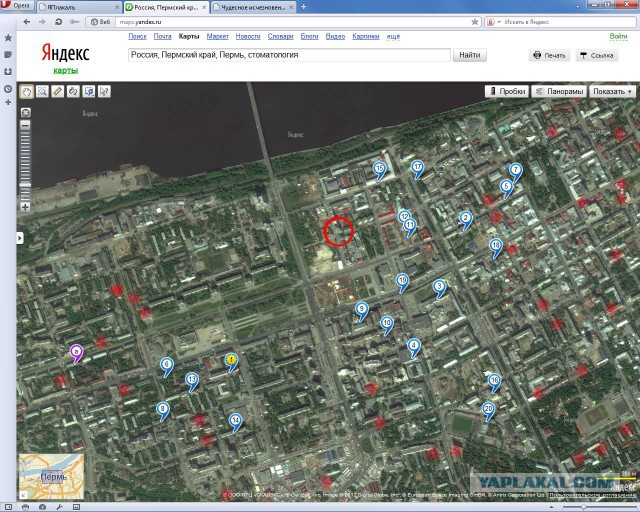Screen dimensions: 640x512
Task: Activate the what's-here pointer tool
Action: [x=104, y=91]
